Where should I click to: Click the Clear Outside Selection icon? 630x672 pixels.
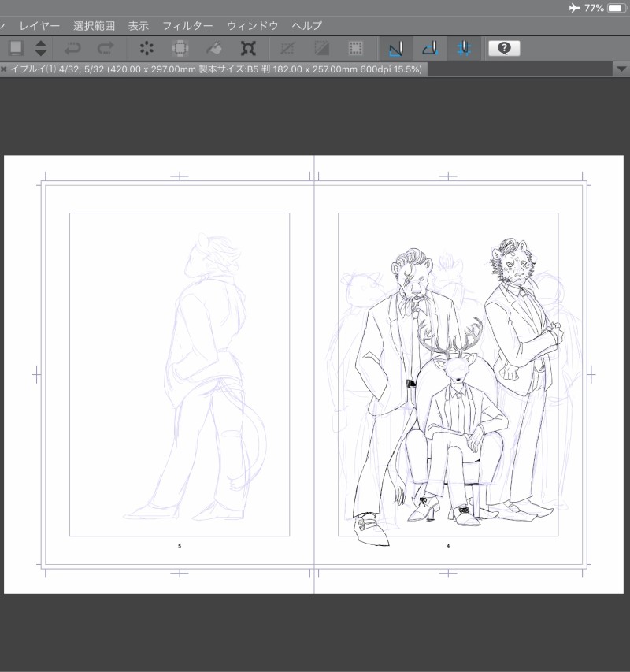180,48
